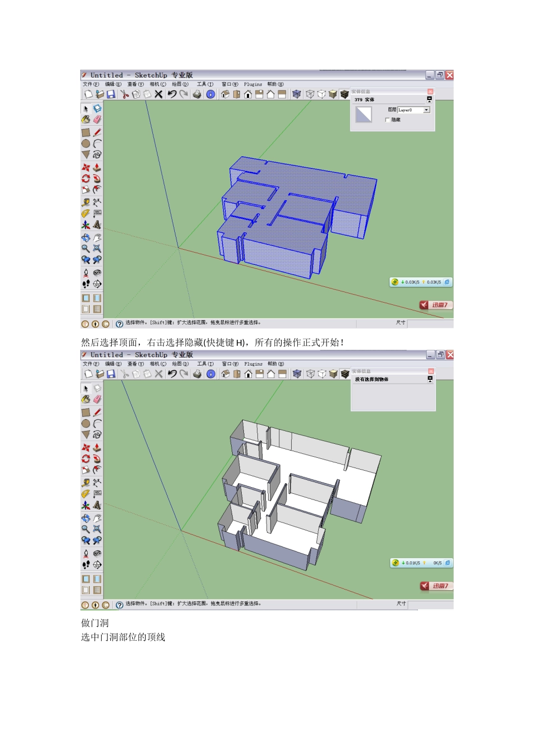
Task: Click the Save disk icon in blue-model window
Action: [111, 94]
